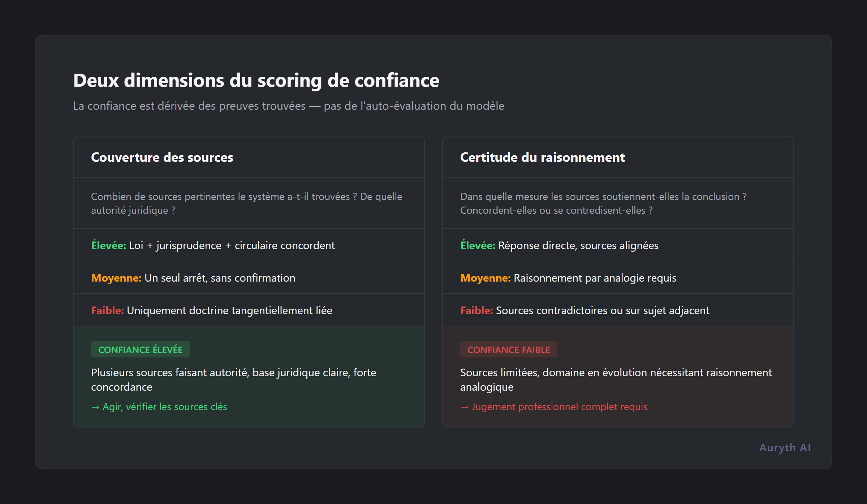Click the CONFIANCE FAIBLE badge
Screen dimensions: 867x504
[508, 349]
